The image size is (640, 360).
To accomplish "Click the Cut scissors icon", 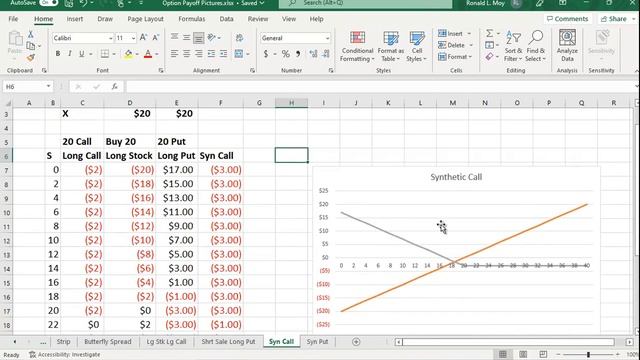I will point(31,34).
